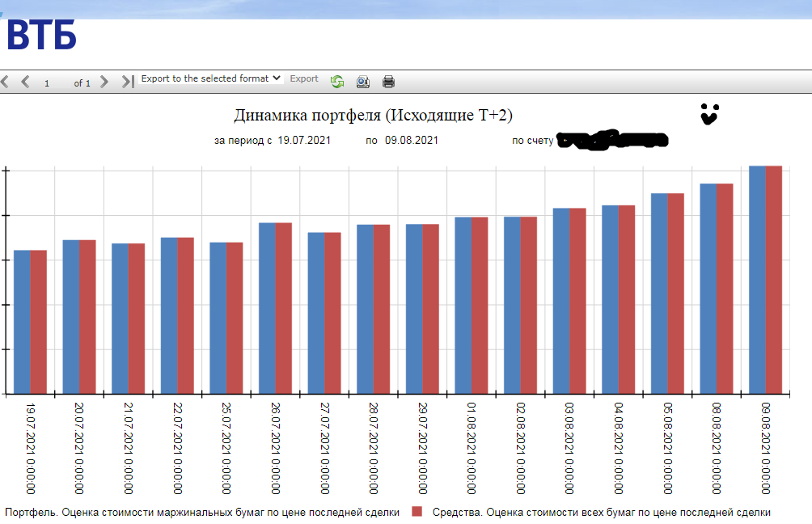812x524 pixels.
Task: Jump to the last report page
Action: [x=128, y=82]
